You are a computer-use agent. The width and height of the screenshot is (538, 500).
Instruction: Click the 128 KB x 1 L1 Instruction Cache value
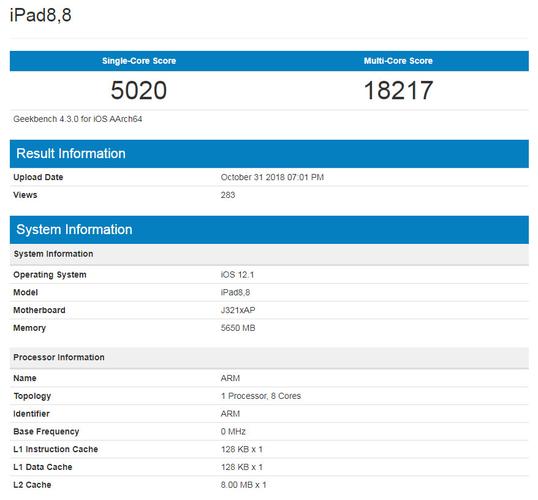(242, 449)
